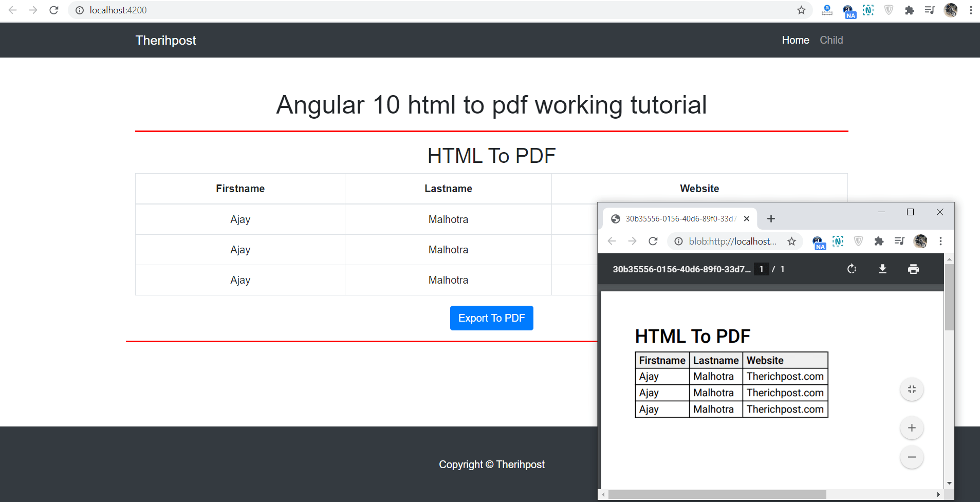Bookmark localhost:4200 using the star
This screenshot has width=980, height=502.
click(801, 10)
